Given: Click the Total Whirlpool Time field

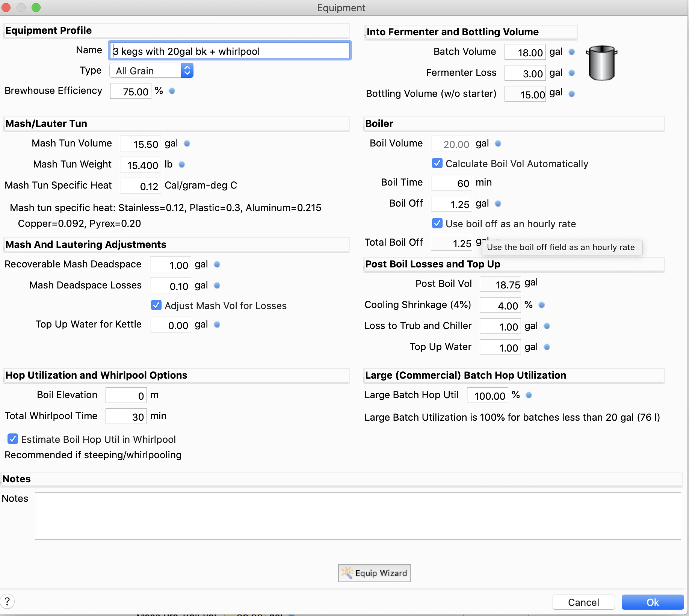Looking at the screenshot, I should (x=126, y=417).
